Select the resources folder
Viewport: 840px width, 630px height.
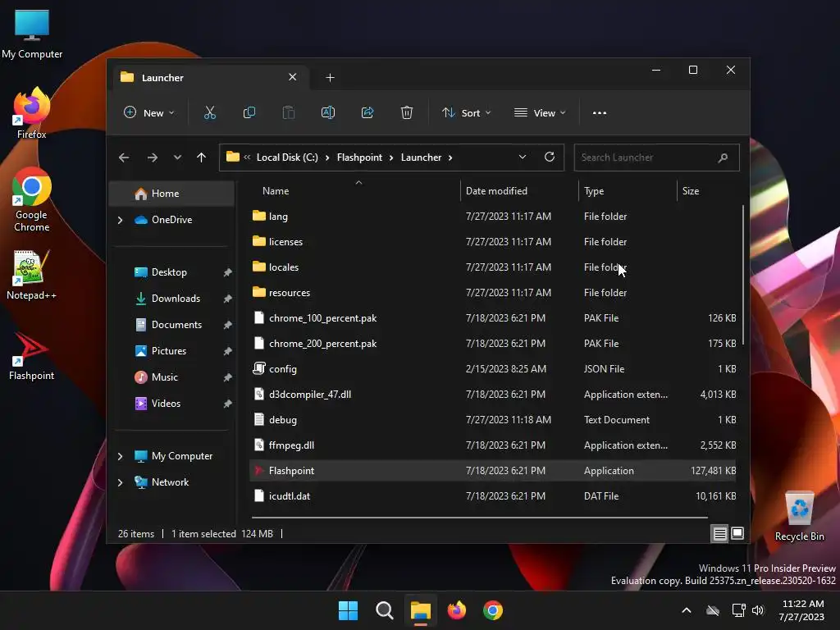493,293
